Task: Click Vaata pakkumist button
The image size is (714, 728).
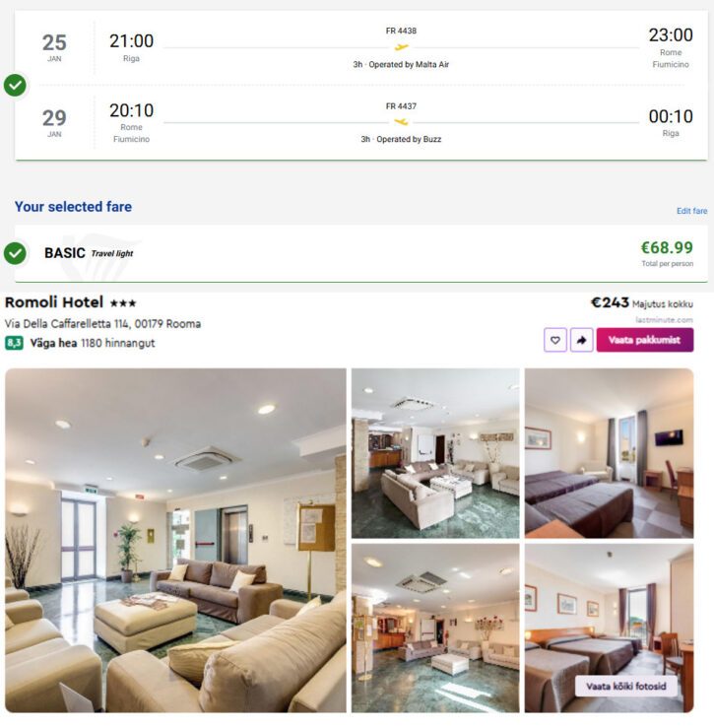Action: (645, 340)
